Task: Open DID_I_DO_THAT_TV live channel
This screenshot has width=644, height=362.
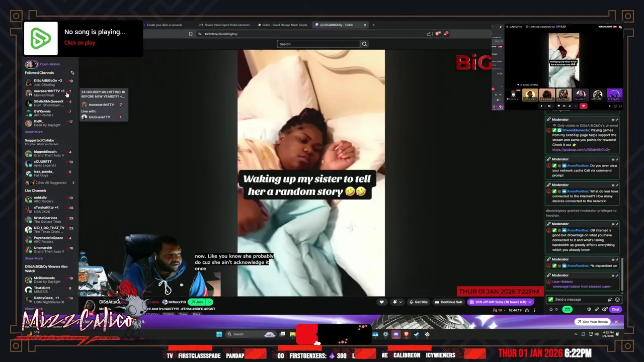Action: point(49,230)
